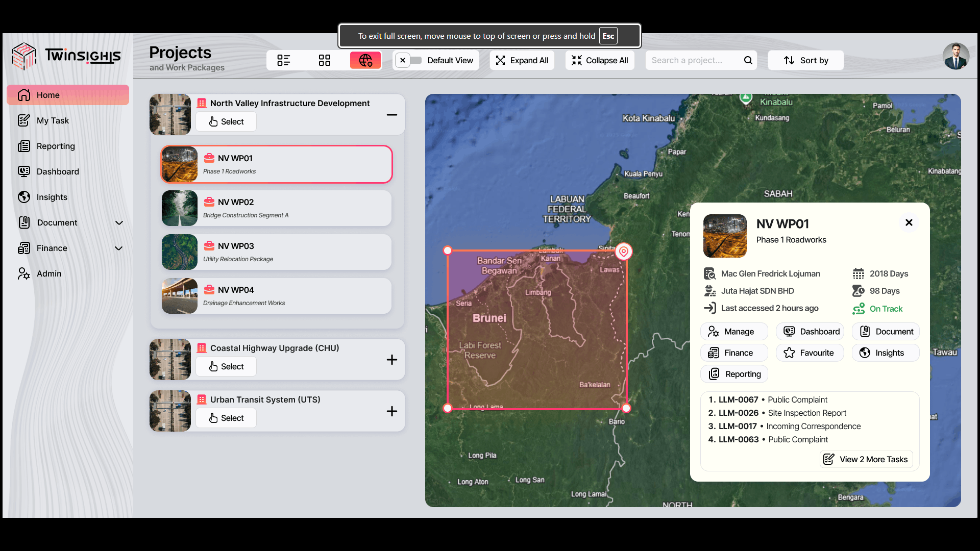980x551 pixels.
Task: Open My Task in sidebar
Action: [x=53, y=121]
